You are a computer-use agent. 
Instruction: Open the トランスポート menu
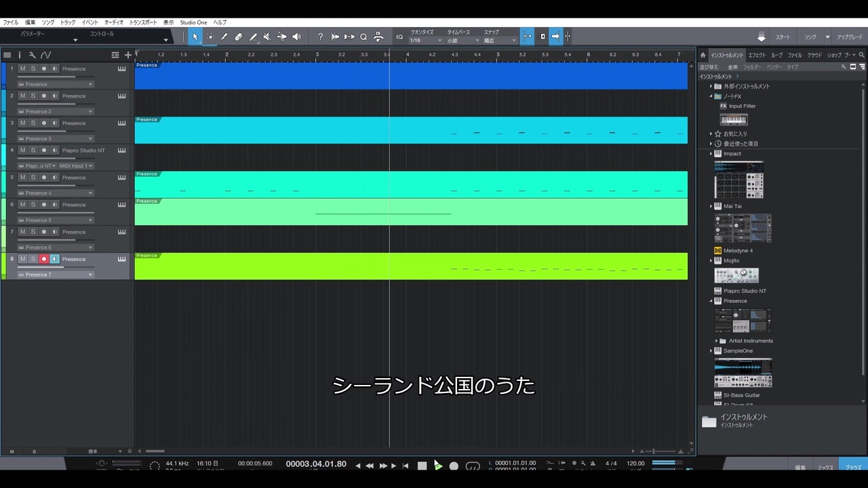coord(143,22)
